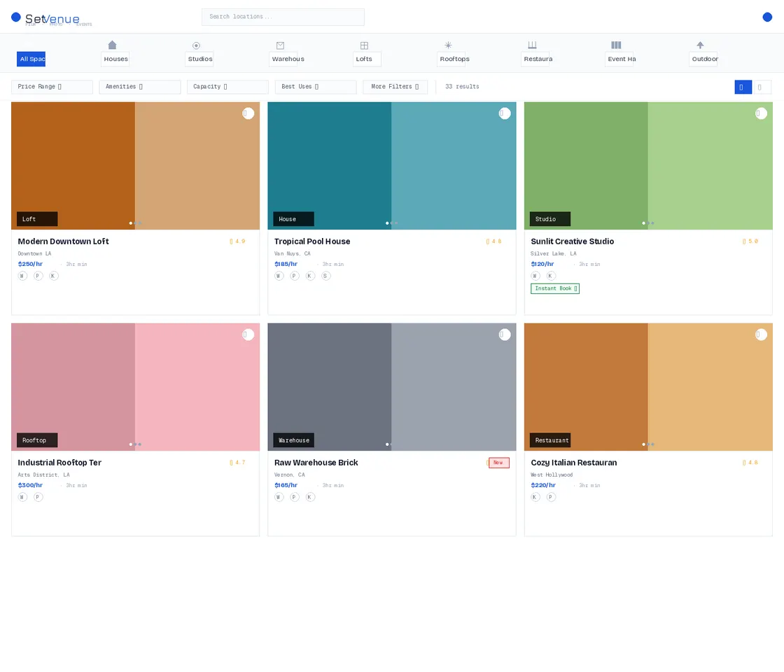Focus the Search locations input field

[x=283, y=17]
